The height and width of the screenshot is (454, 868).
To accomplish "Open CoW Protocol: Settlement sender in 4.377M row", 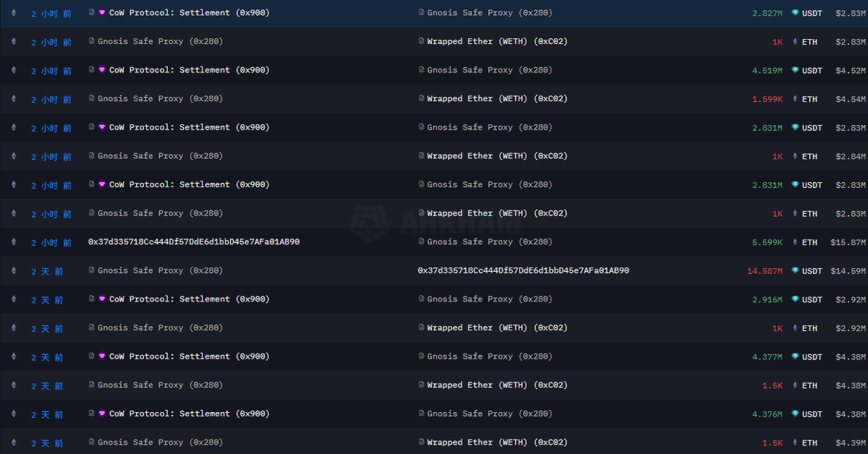I will coord(190,356).
